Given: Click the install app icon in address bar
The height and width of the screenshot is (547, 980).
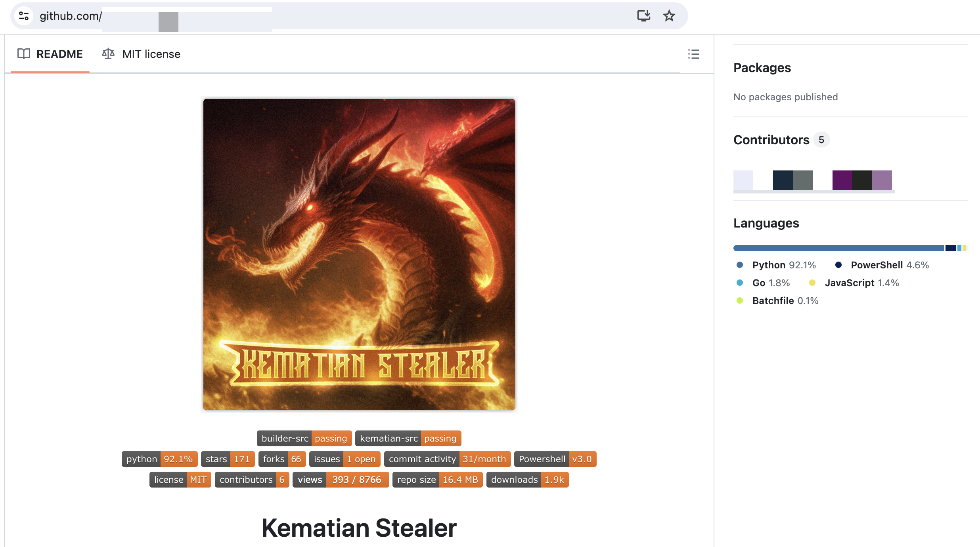Looking at the screenshot, I should point(643,16).
